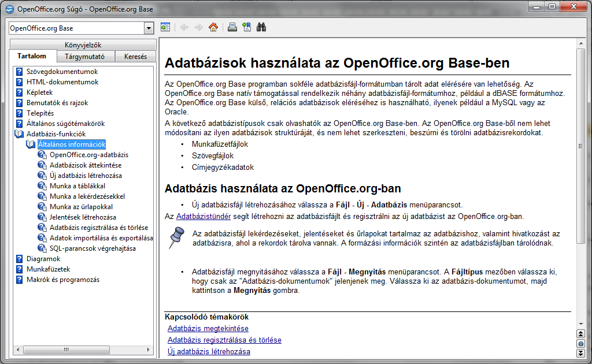The image size is (592, 364).
Task: Open the help start page (home icon)
Action: (x=213, y=27)
